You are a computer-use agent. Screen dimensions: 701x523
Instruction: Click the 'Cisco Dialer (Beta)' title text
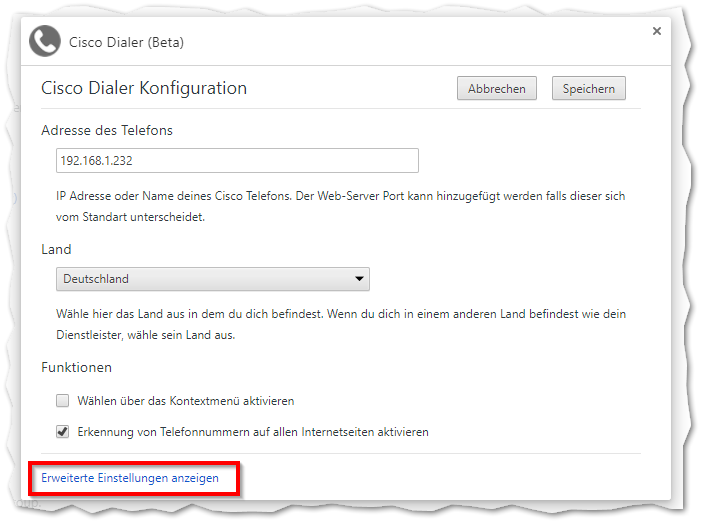[126, 42]
